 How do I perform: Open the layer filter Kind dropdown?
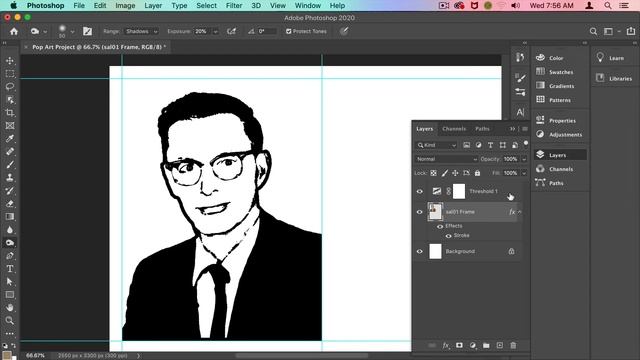point(436,145)
